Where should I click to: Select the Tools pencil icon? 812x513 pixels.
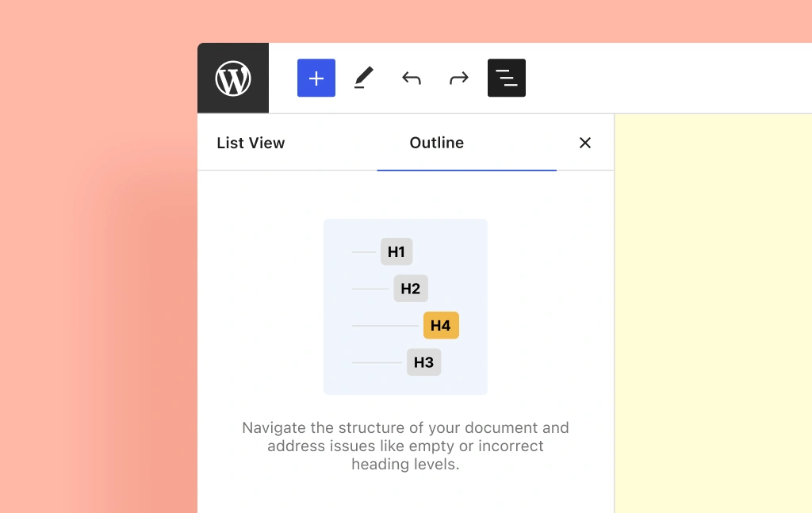pos(363,78)
